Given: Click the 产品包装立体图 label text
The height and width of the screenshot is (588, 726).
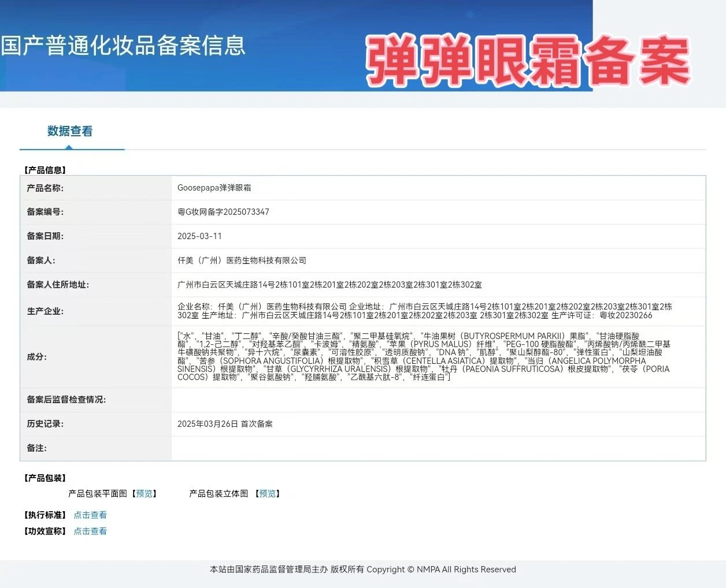Looking at the screenshot, I should (218, 494).
